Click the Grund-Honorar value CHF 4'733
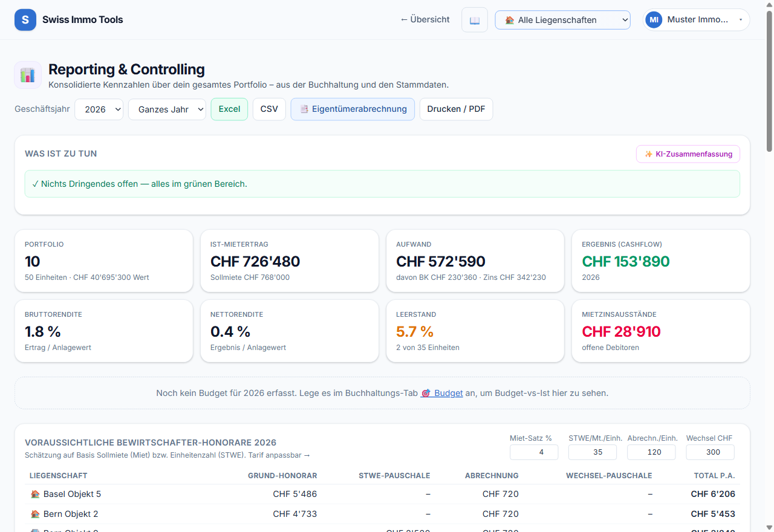The width and height of the screenshot is (774, 532). [295, 514]
